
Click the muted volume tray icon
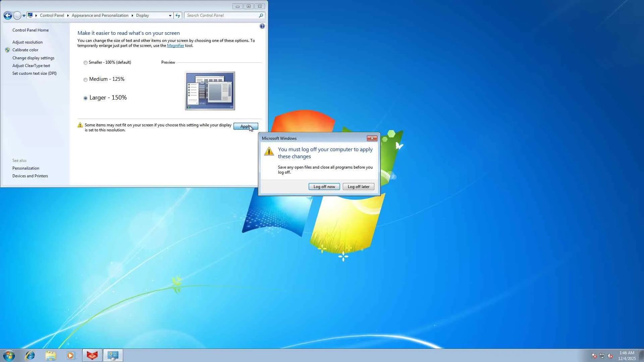[x=610, y=356]
